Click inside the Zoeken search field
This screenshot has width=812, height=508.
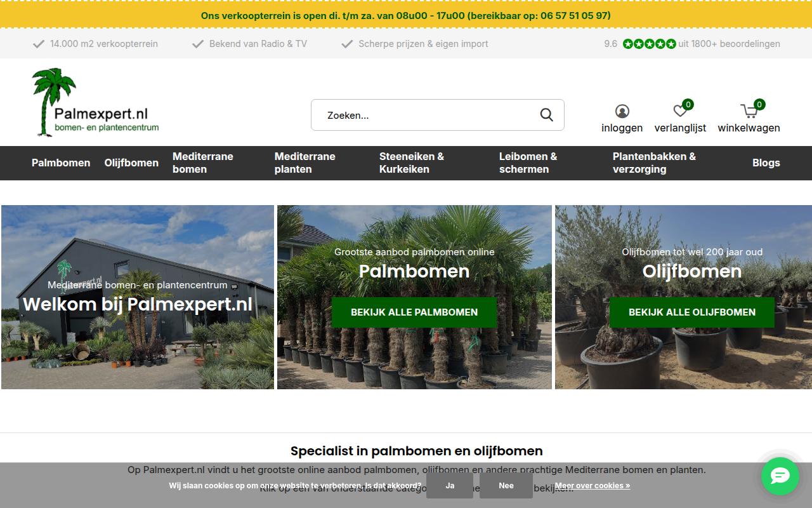coord(438,115)
